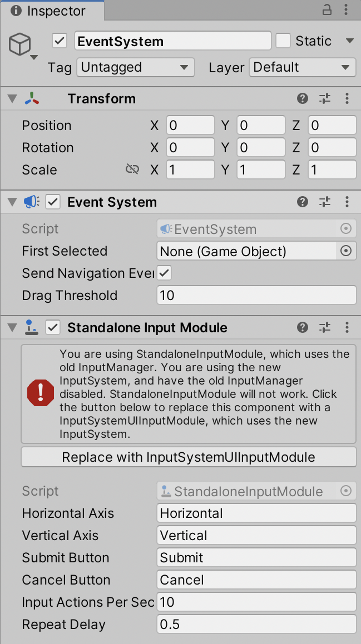Open Event System component context menu

click(x=347, y=202)
